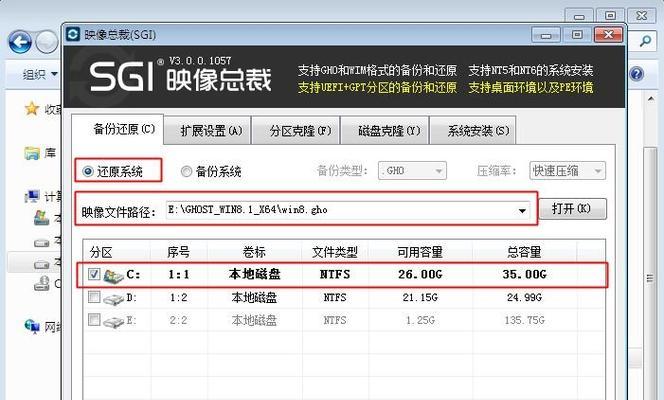This screenshot has height=400, width=664.
Task: Click the Explorer back arrow button
Action: click(20, 42)
